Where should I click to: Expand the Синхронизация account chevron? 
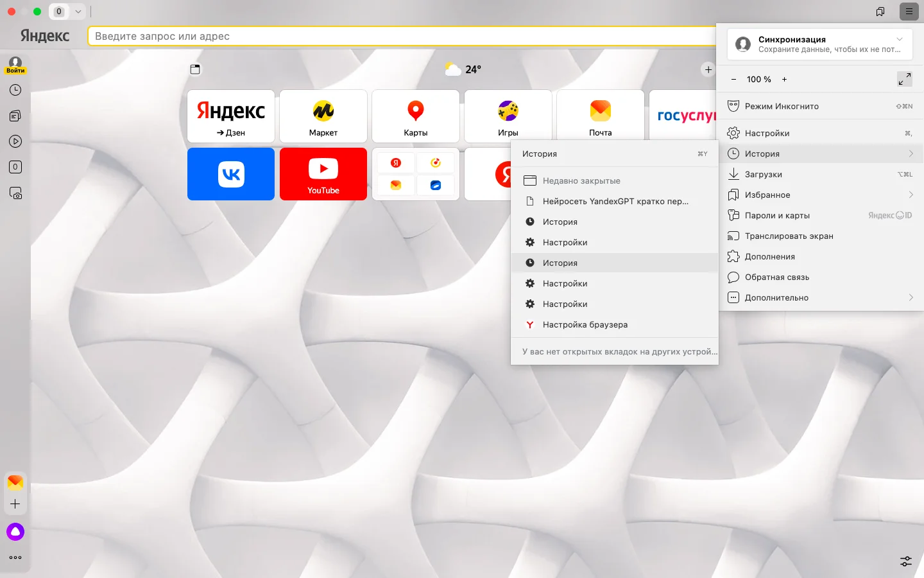point(900,39)
